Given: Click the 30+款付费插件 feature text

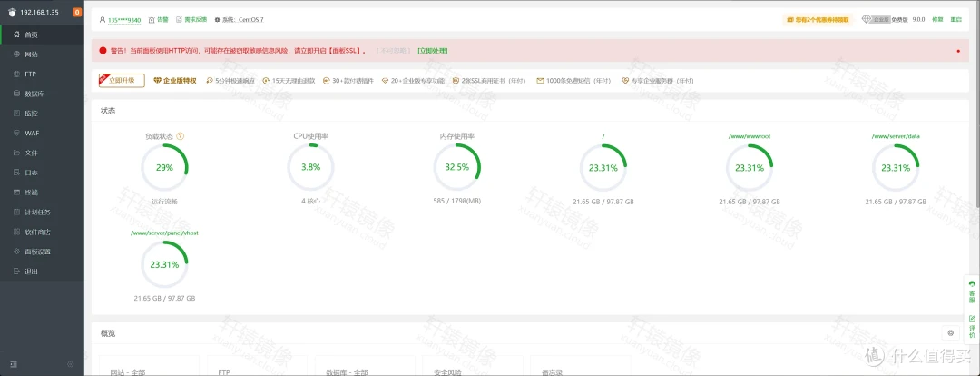Looking at the screenshot, I should tap(353, 81).
